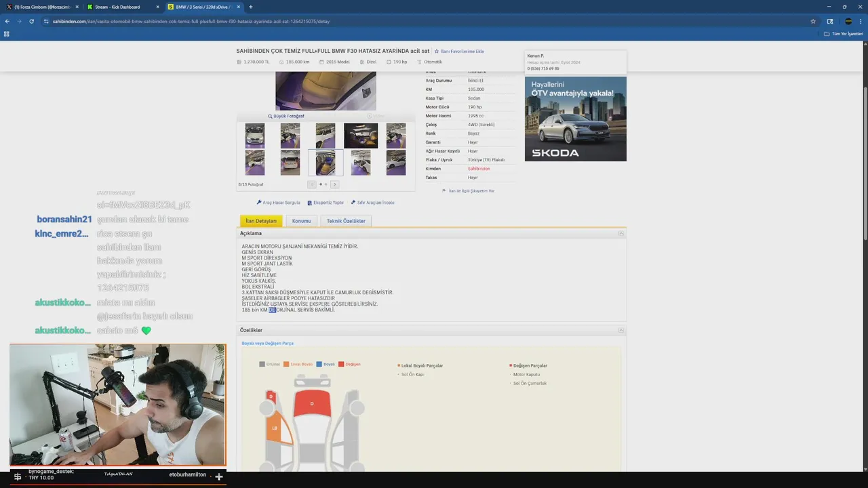The width and height of the screenshot is (868, 488).
Task: Select the highlighted yellow seat thumbnail
Action: pyautogui.click(x=325, y=163)
